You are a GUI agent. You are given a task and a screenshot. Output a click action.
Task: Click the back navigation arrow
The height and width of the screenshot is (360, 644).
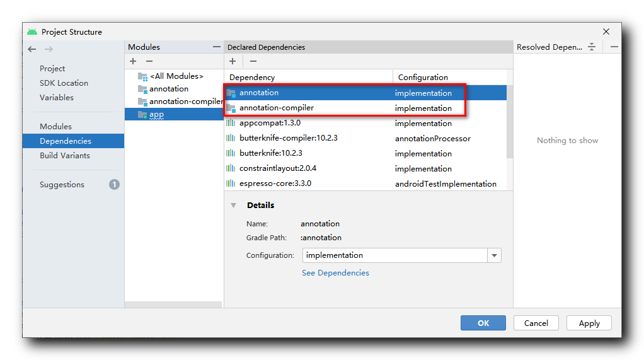coord(32,49)
